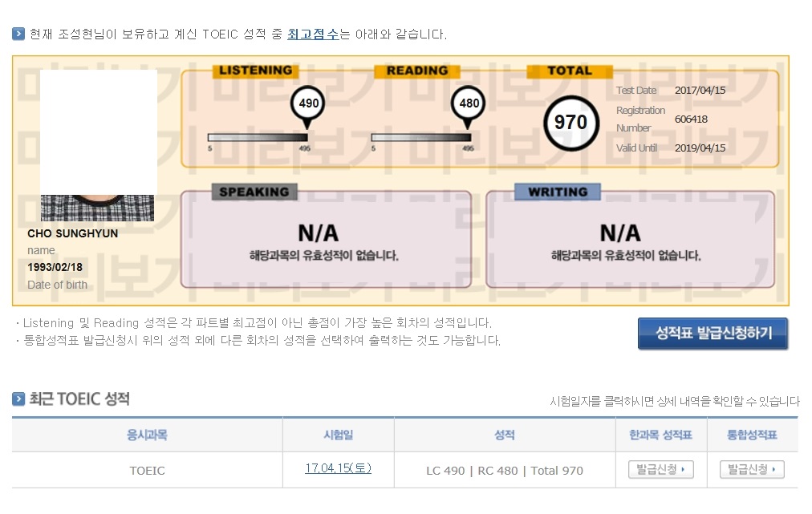Click the 응시과목 column header
This screenshot has height=514, width=812.
[147, 435]
